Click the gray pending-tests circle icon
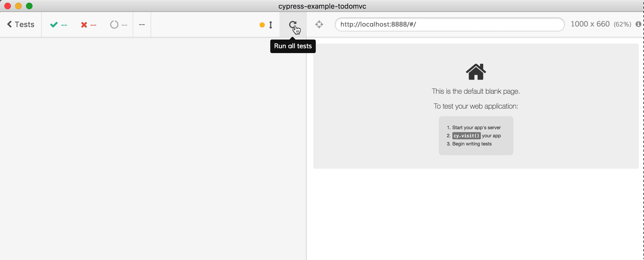 [114, 25]
